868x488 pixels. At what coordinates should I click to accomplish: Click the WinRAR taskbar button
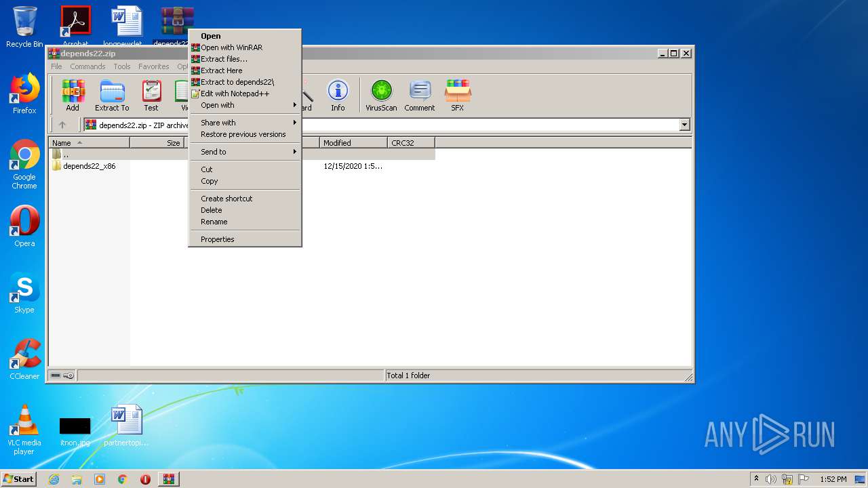168,479
